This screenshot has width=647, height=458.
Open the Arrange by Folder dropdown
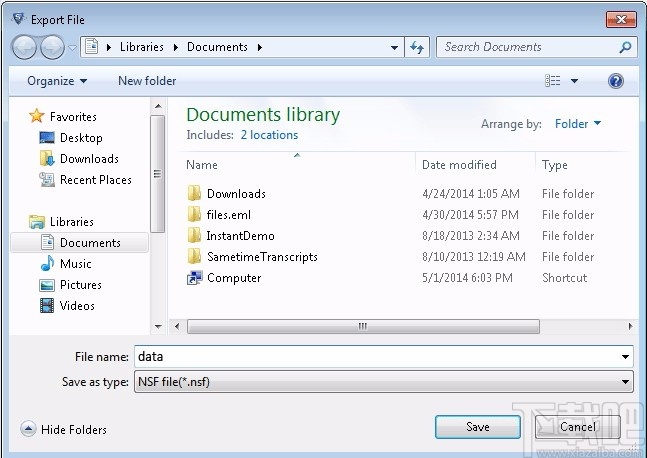578,124
